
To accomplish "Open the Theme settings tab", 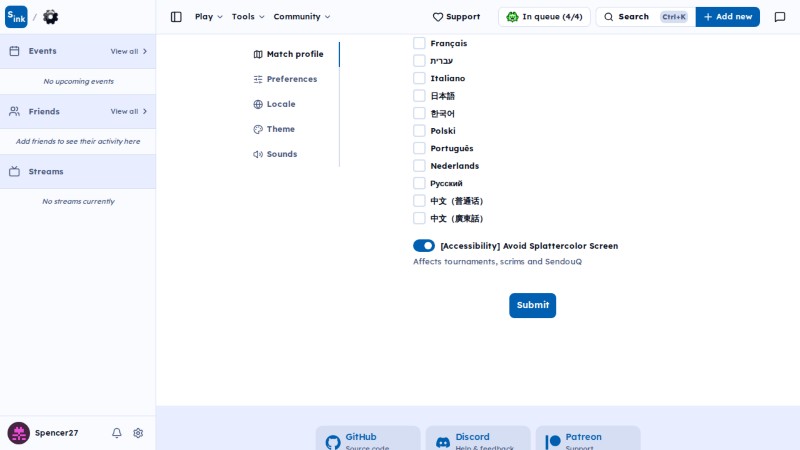I will [x=274, y=129].
